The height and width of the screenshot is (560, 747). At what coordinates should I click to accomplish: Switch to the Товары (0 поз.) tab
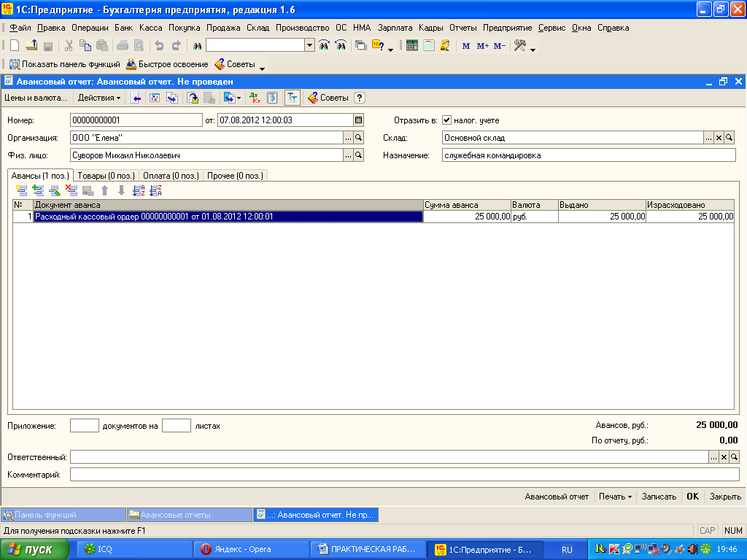click(107, 176)
